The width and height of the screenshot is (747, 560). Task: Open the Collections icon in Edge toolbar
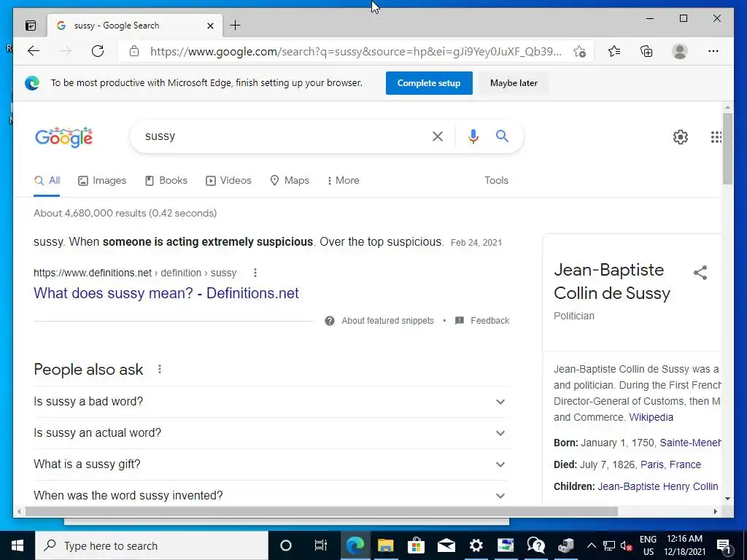[646, 51]
